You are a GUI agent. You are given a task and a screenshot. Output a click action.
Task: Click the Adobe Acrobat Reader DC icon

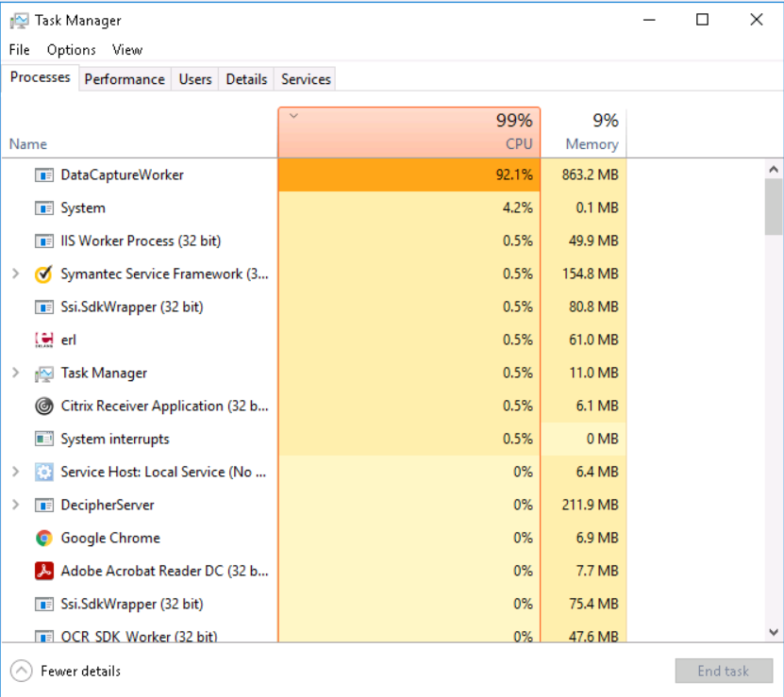[44, 571]
